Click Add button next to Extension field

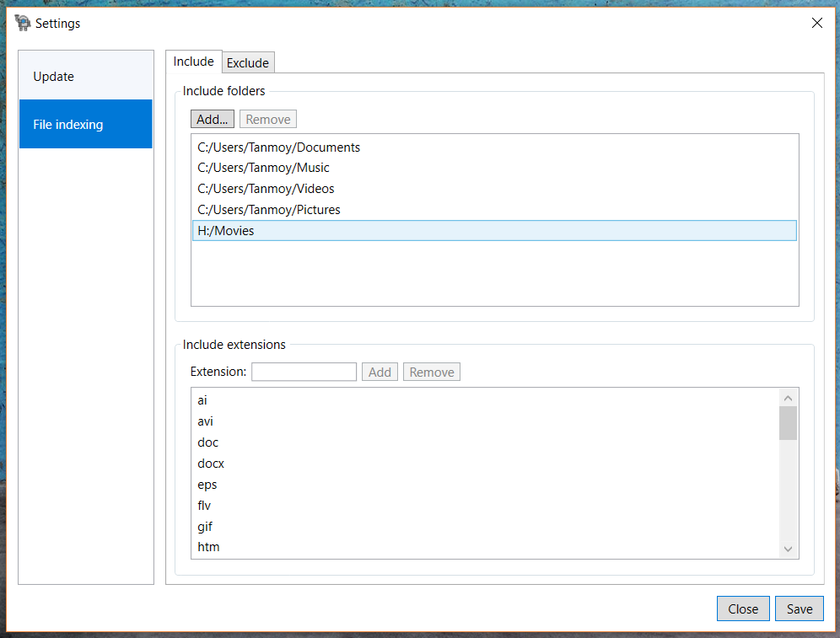tap(380, 372)
